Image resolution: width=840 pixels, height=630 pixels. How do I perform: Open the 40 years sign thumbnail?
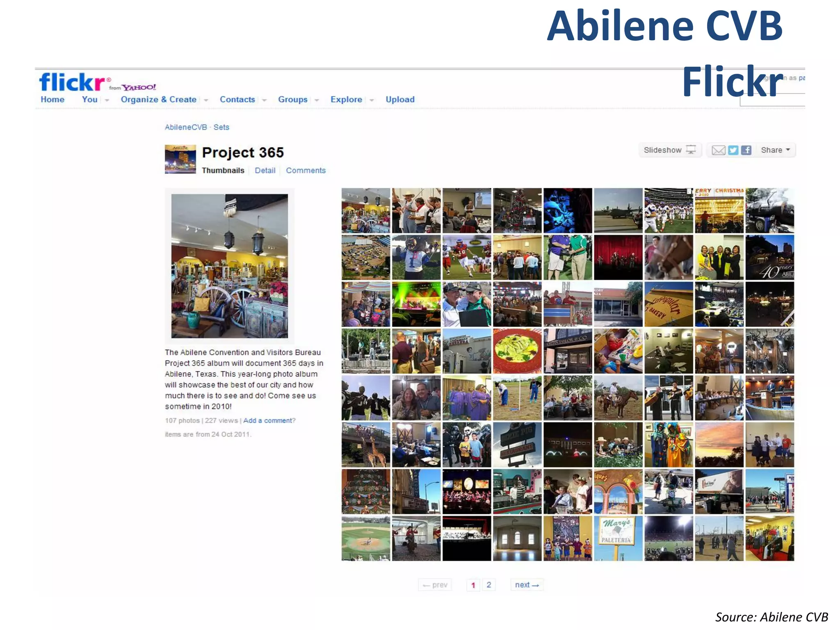tap(770, 258)
